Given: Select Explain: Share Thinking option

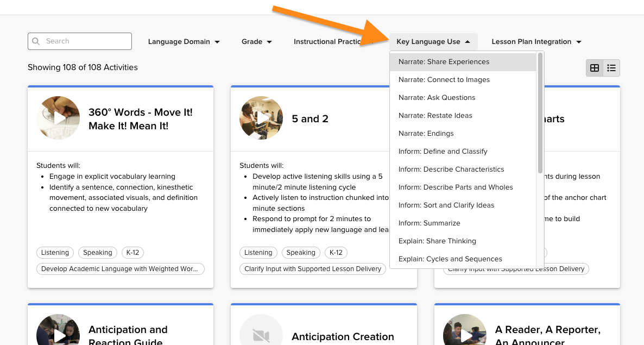Looking at the screenshot, I should [463, 241].
